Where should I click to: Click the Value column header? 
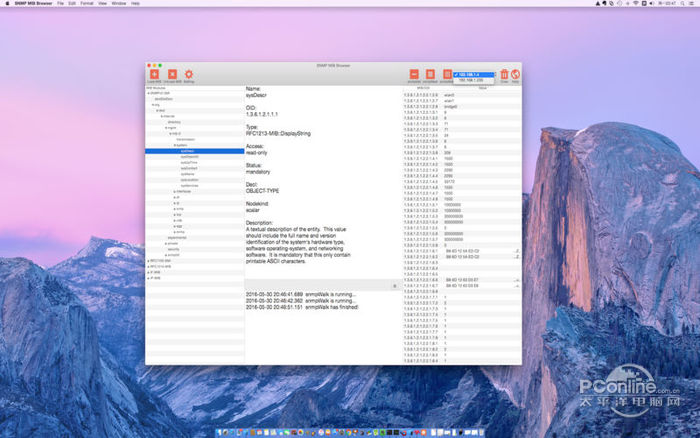[x=483, y=88]
